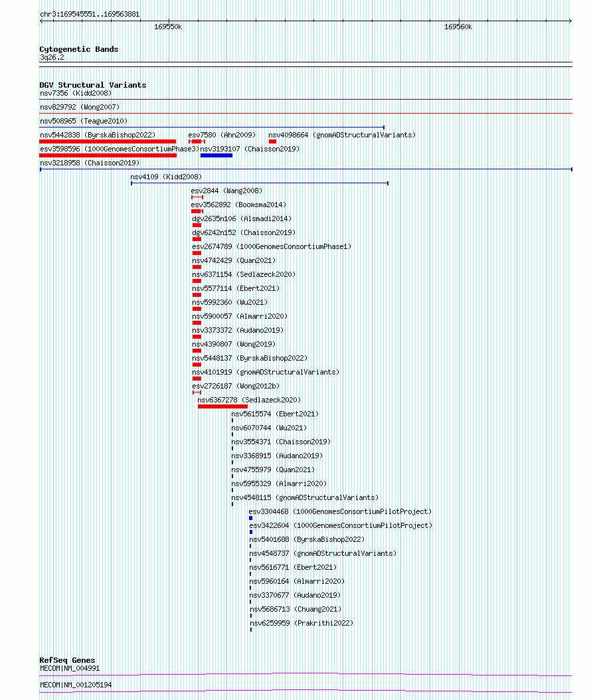Open nsv5955329 (Almarri2020) variant
The image size is (591, 700).
[x=279, y=483]
